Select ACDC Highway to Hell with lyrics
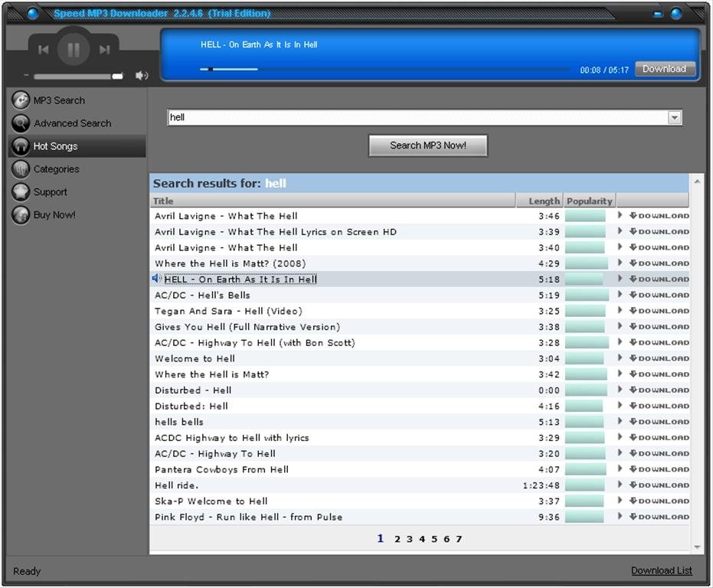Viewport: 713px width, 588px height. coord(232,438)
